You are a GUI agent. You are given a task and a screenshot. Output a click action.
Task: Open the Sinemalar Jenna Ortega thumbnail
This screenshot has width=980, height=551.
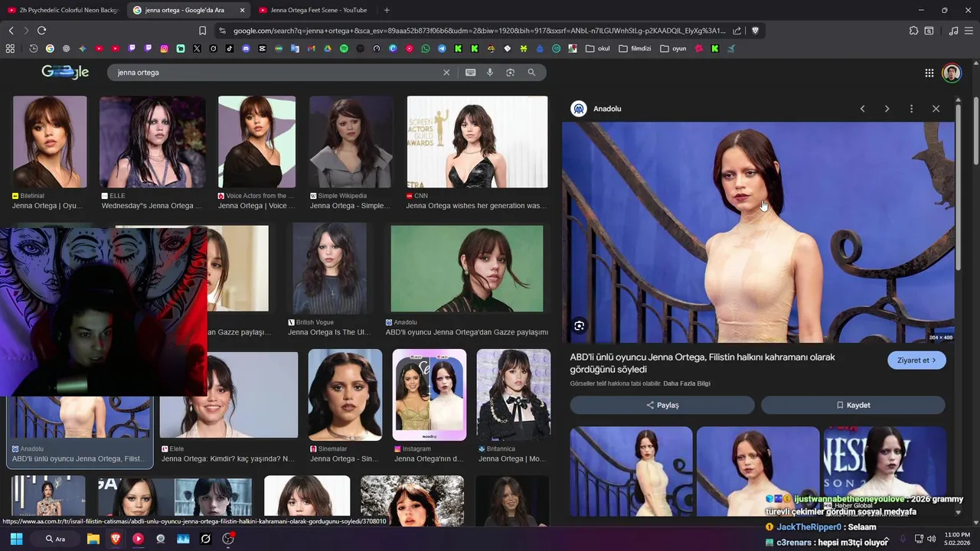click(x=345, y=395)
